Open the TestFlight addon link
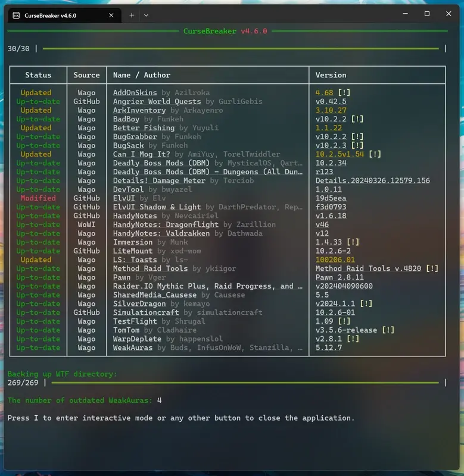464x476 pixels. [135, 321]
